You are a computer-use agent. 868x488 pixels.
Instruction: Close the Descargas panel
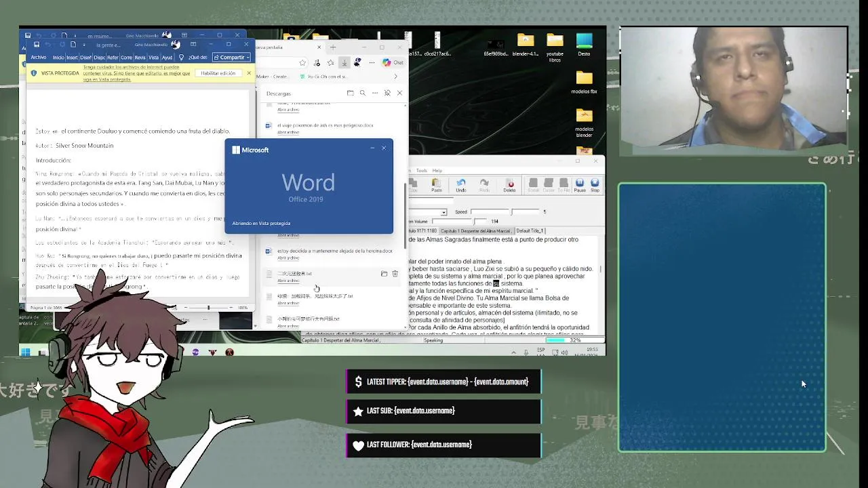(399, 93)
